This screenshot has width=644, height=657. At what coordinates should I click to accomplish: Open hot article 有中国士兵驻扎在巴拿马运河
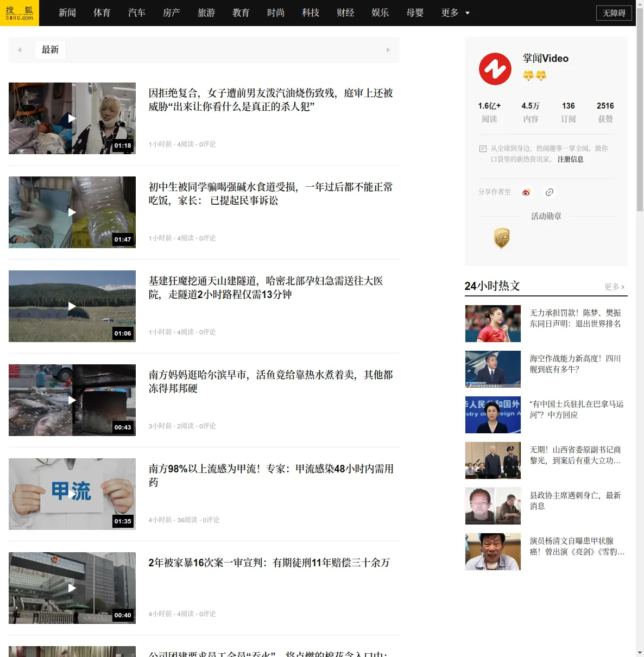click(577, 409)
